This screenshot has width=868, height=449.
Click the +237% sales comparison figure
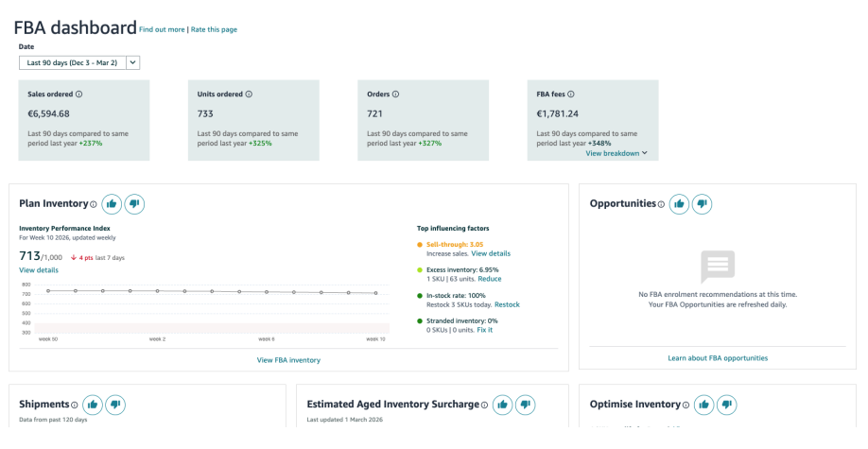[90, 144]
